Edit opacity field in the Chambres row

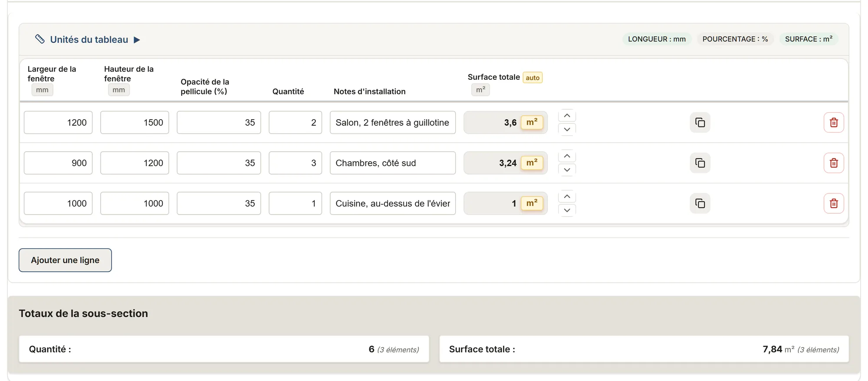click(x=219, y=163)
